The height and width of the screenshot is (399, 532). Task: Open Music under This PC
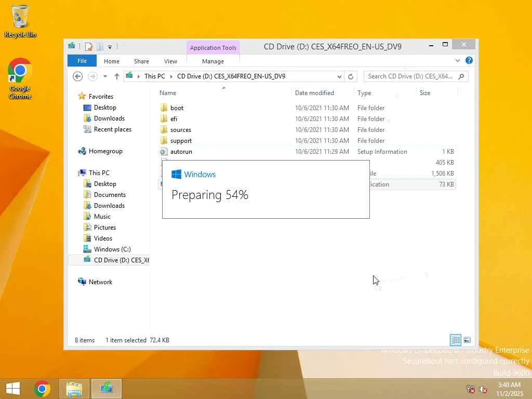(102, 217)
